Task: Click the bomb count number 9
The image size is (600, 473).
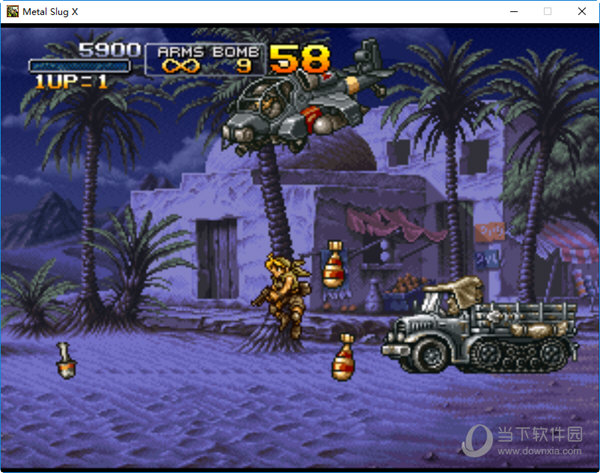Action: tap(242, 66)
